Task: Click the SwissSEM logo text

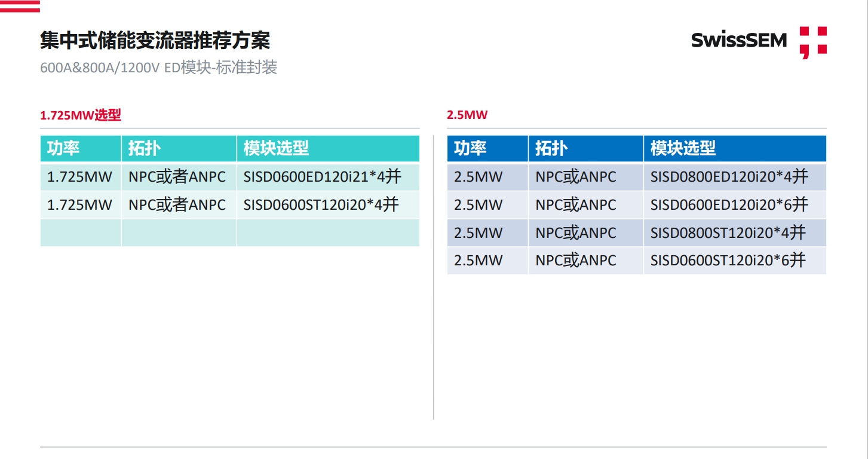Action: tap(738, 41)
